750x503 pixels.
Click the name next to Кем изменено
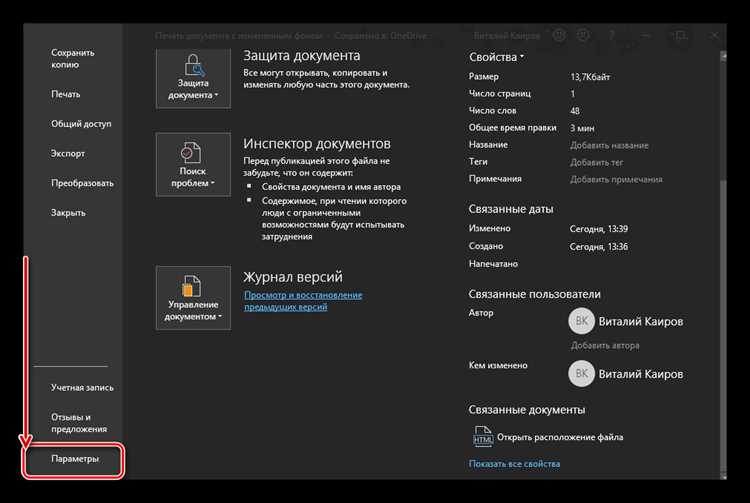pos(640,374)
